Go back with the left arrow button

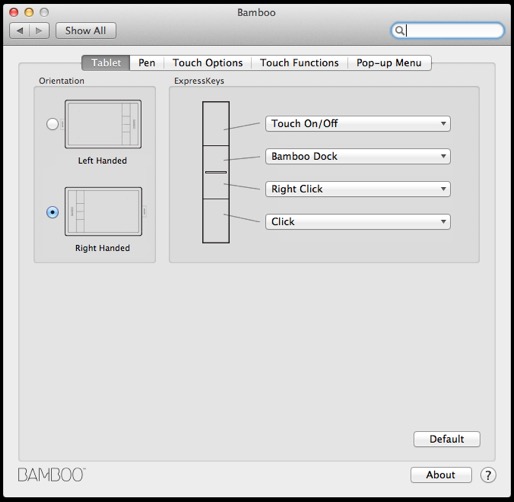pos(20,31)
